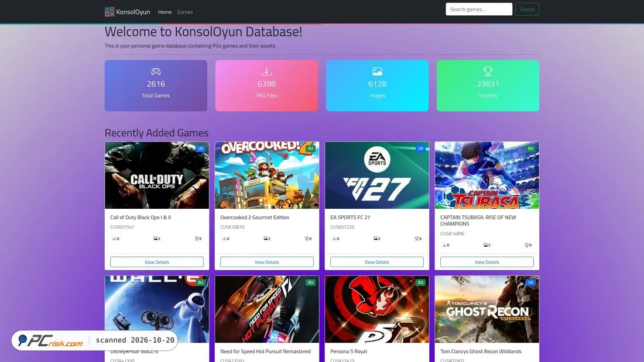This screenshot has height=362, width=644.
Task: Select game ID CUSA57547
Action: click(x=122, y=227)
